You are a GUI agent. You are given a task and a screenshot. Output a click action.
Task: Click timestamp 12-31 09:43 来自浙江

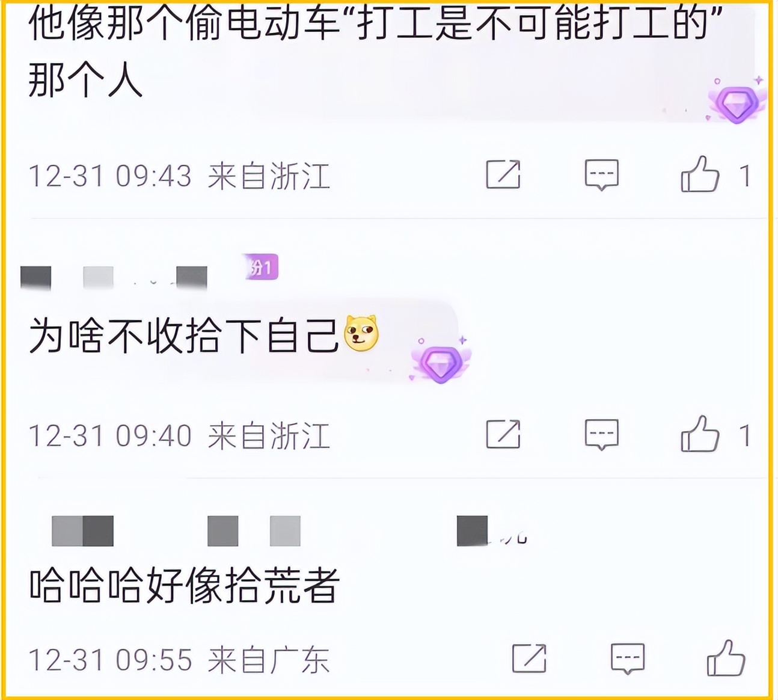pyautogui.click(x=179, y=176)
